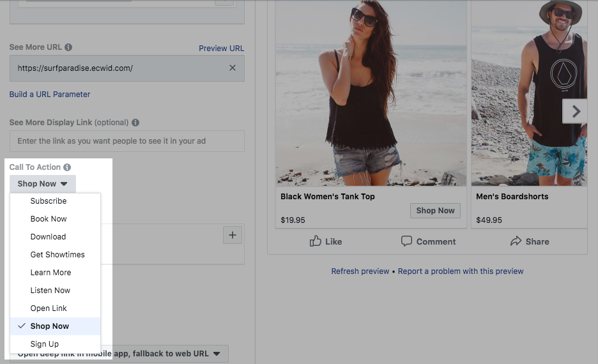This screenshot has height=364, width=598.
Task: Click the plus icon to add a card
Action: (232, 236)
